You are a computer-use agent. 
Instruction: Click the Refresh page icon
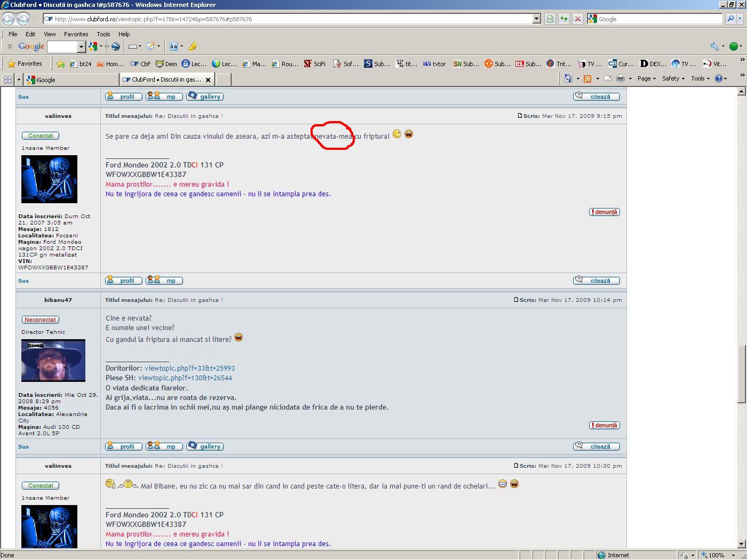[x=563, y=19]
